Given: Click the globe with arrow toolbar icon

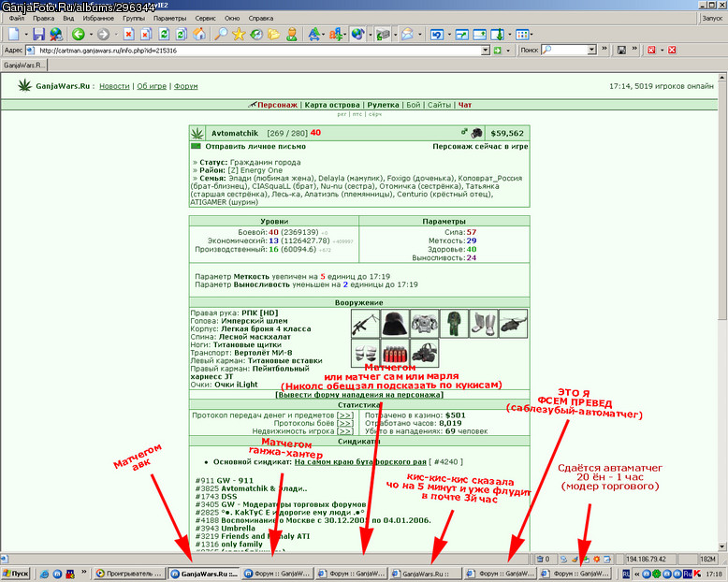Looking at the screenshot, I should [x=357, y=35].
